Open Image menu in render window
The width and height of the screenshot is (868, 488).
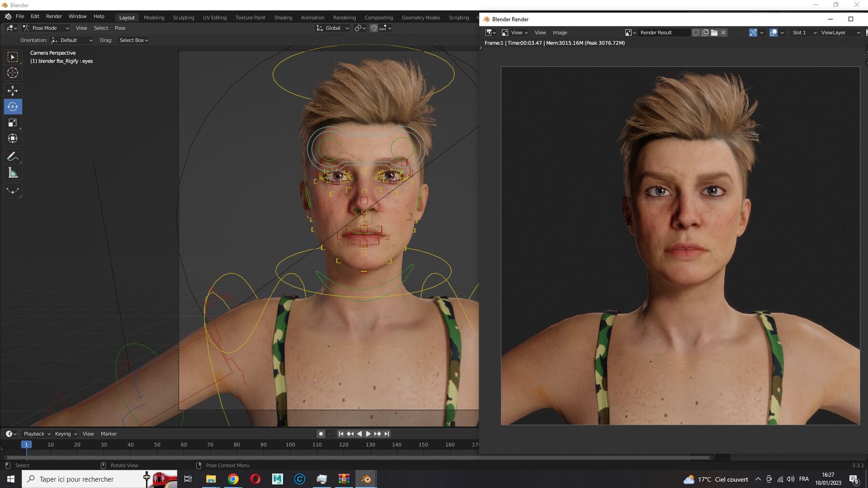560,32
